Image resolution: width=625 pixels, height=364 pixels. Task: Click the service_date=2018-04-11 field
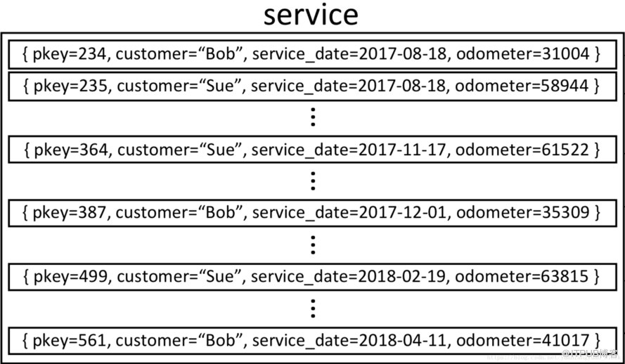click(x=347, y=341)
